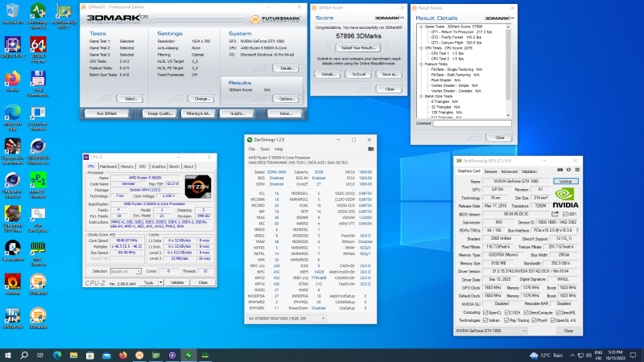644x362 pixels.
Task: Collapse the CPU Tests tree node
Action: point(421,48)
